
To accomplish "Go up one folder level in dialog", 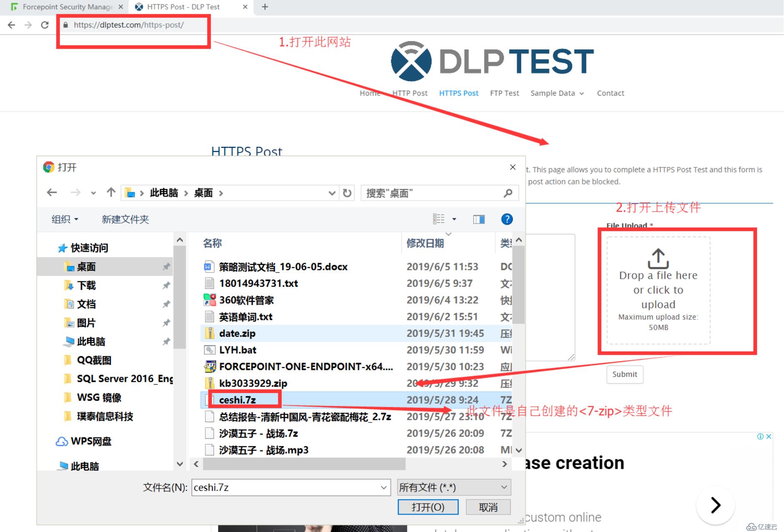I will 111,192.
